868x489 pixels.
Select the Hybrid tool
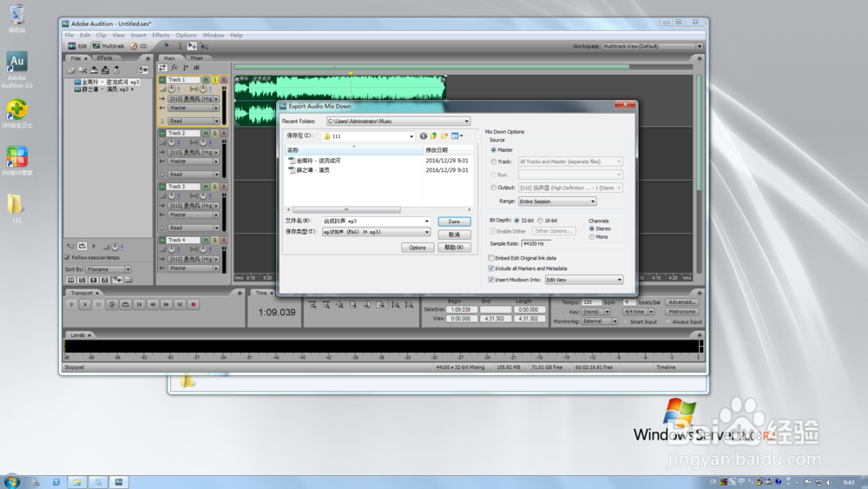pyautogui.click(x=167, y=46)
